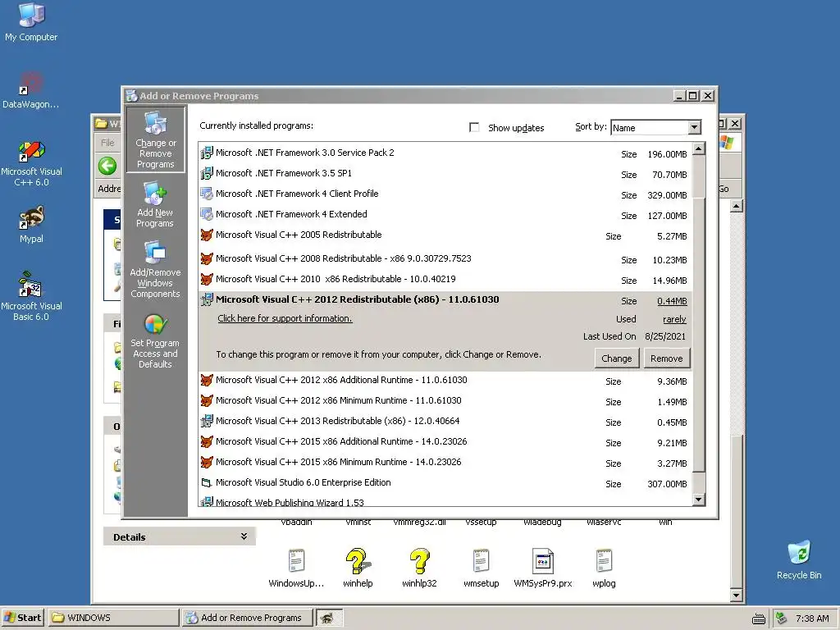Expand the Details panel chevron

pyautogui.click(x=244, y=536)
